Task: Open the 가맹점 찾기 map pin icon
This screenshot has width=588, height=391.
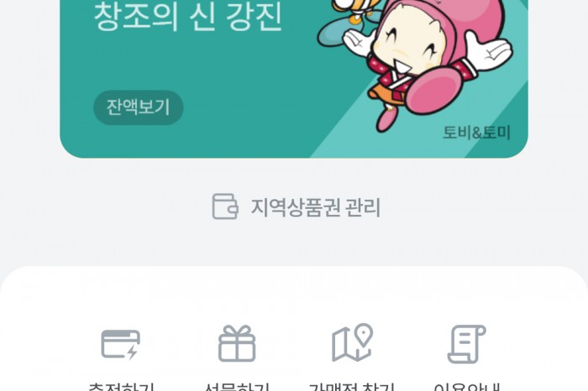Action: [353, 342]
